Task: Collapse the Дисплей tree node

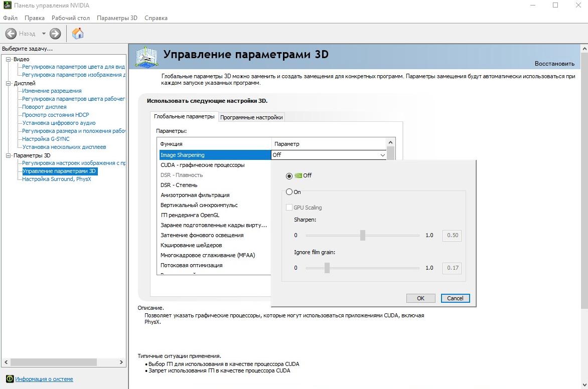Action: 8,83
